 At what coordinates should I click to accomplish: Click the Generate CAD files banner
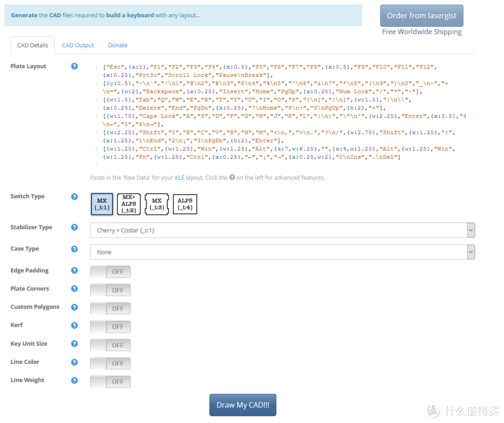(183, 15)
